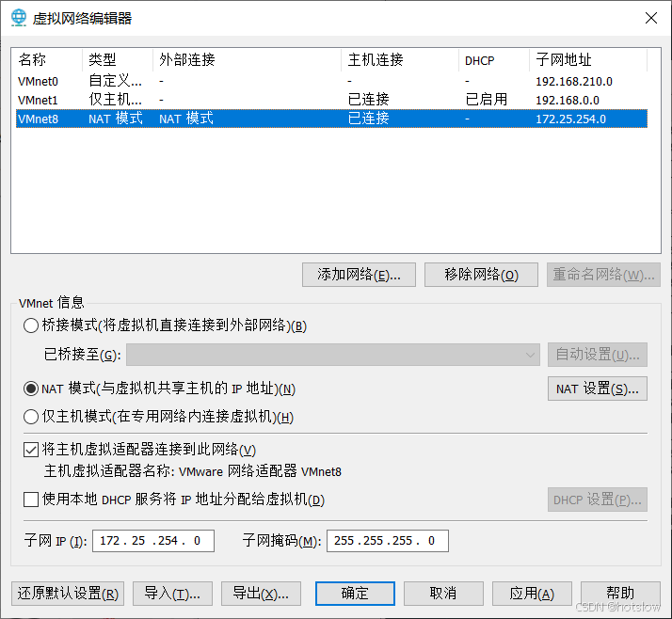
Task: Click the DHCP column header
Action: tap(494, 60)
